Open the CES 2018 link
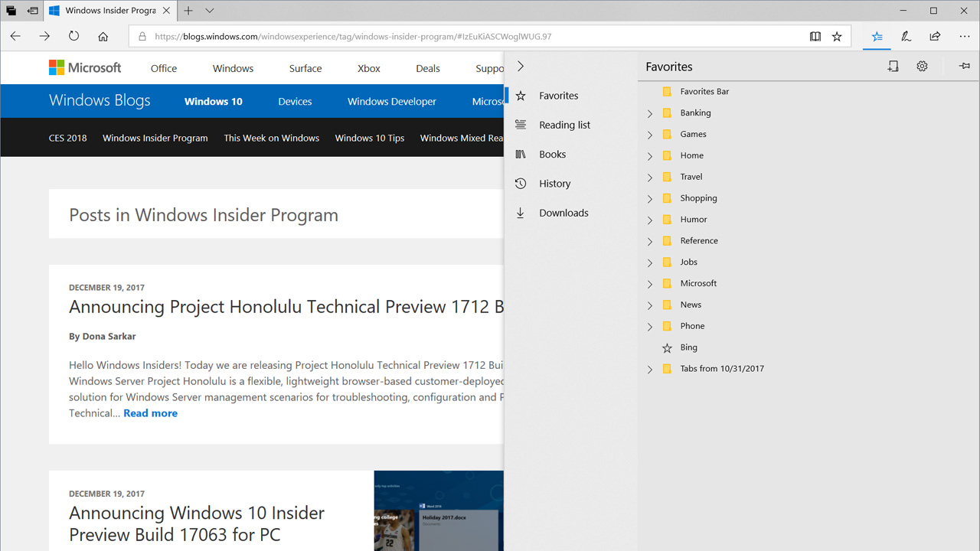This screenshot has width=980, height=551. pyautogui.click(x=67, y=138)
